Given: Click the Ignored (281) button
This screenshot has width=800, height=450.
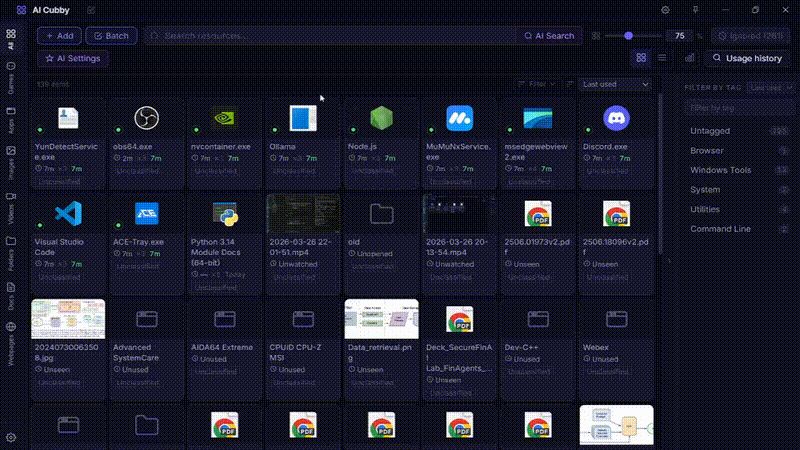Looking at the screenshot, I should coord(751,36).
